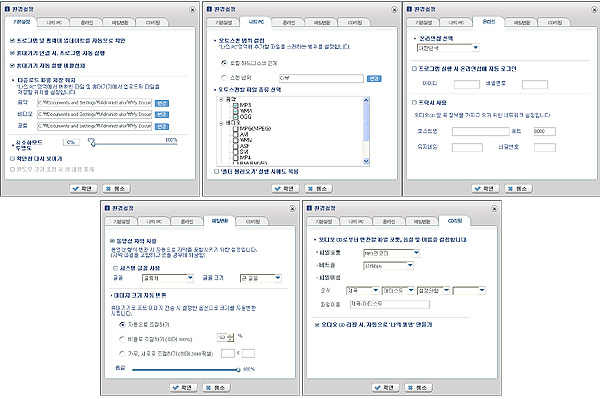Viewport: 600px width, 399px height.
Task: Click the file type list scroll-up arrow
Action: [x=366, y=100]
